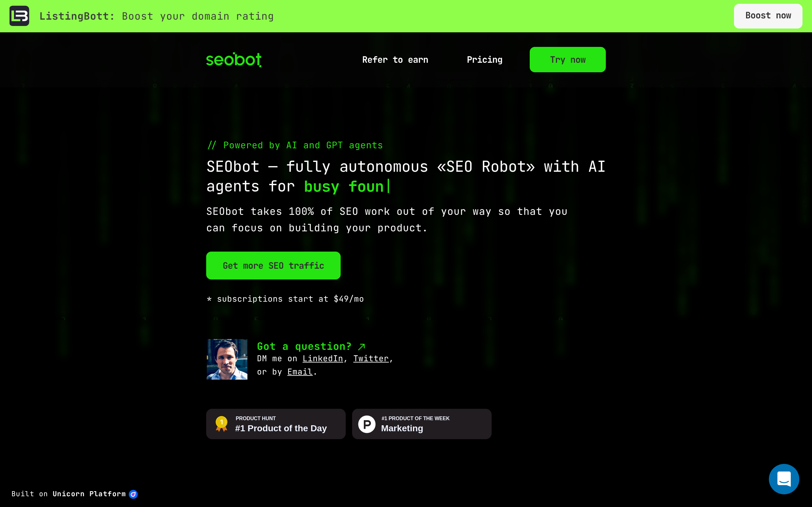Screen dimensions: 812x507
Task: Click the founder's profile photo
Action: coord(227,359)
